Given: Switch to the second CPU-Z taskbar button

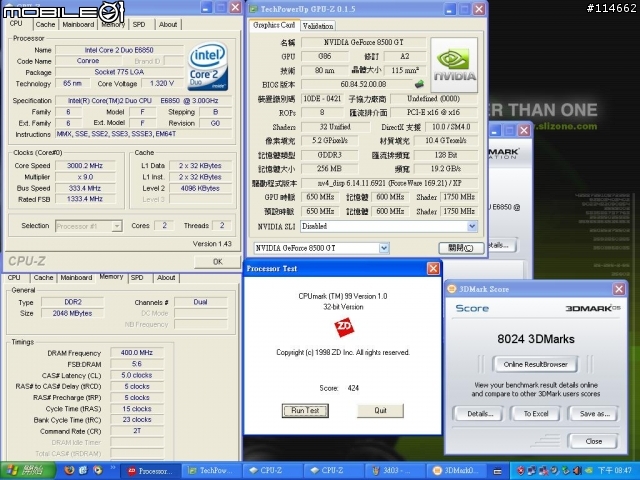Looking at the screenshot, I should [334, 471].
